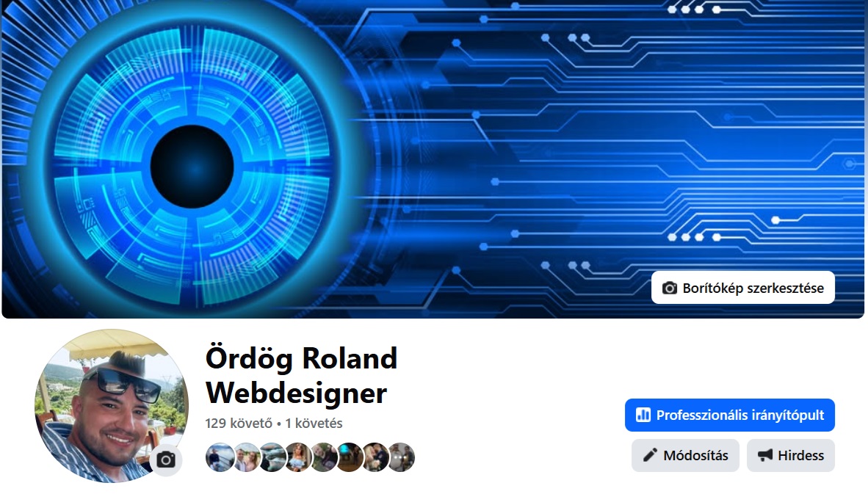Open the Professzionális irányítópult dashboard

tap(730, 415)
